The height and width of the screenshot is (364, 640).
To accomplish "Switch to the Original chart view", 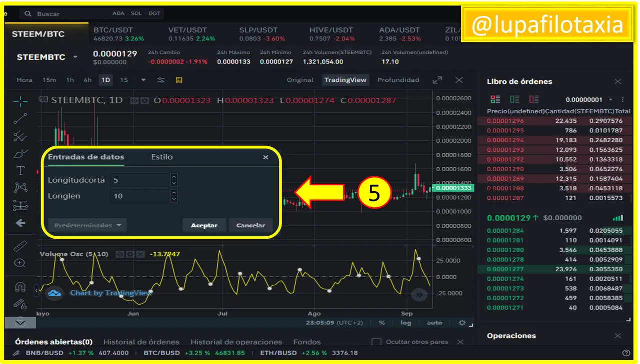I will click(300, 80).
